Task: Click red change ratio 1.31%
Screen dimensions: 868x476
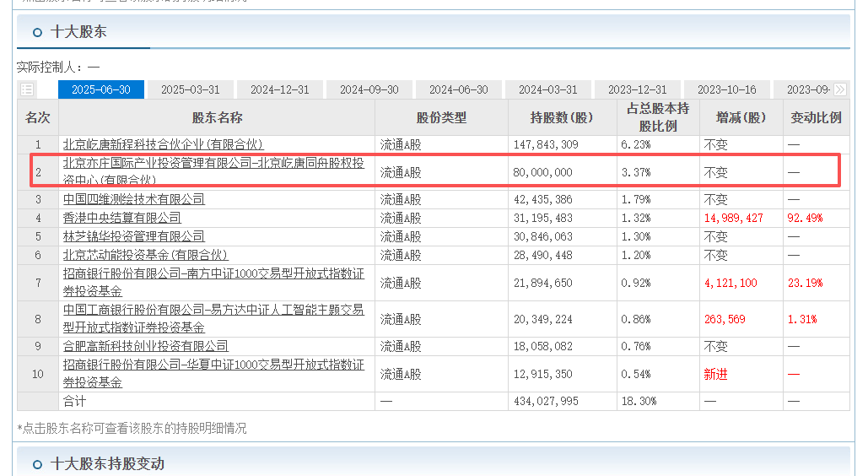Action: pos(802,319)
